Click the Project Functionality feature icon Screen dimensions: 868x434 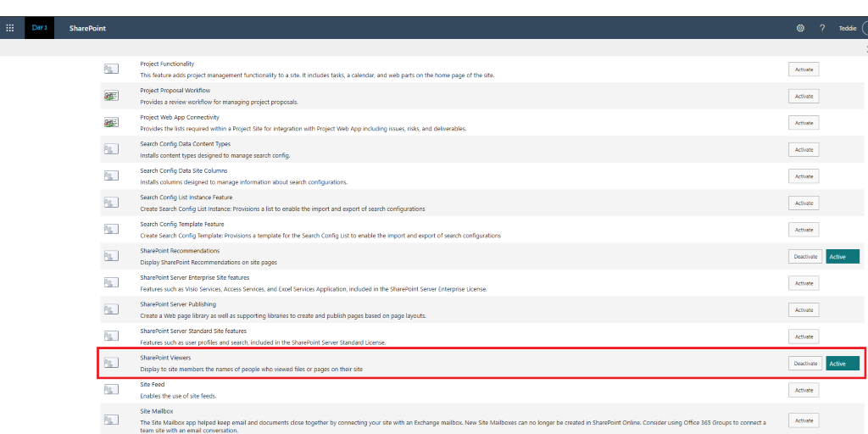click(111, 70)
